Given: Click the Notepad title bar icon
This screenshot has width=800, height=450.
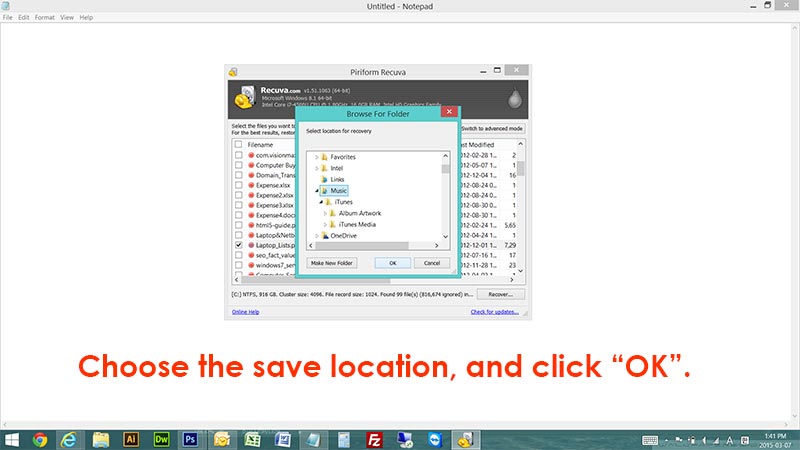Looking at the screenshot, I should [6, 6].
